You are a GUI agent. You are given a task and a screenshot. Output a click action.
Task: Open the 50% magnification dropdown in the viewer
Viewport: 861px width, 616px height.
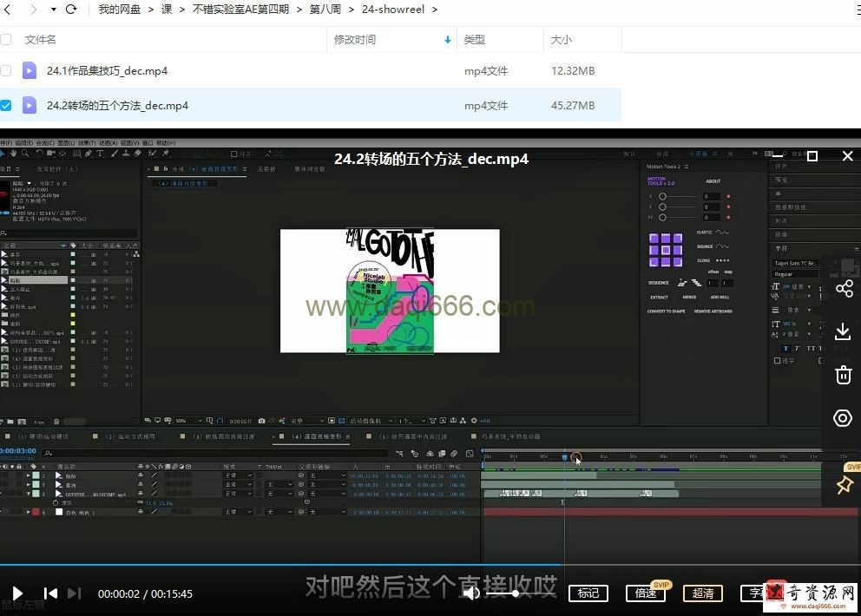tap(189, 421)
